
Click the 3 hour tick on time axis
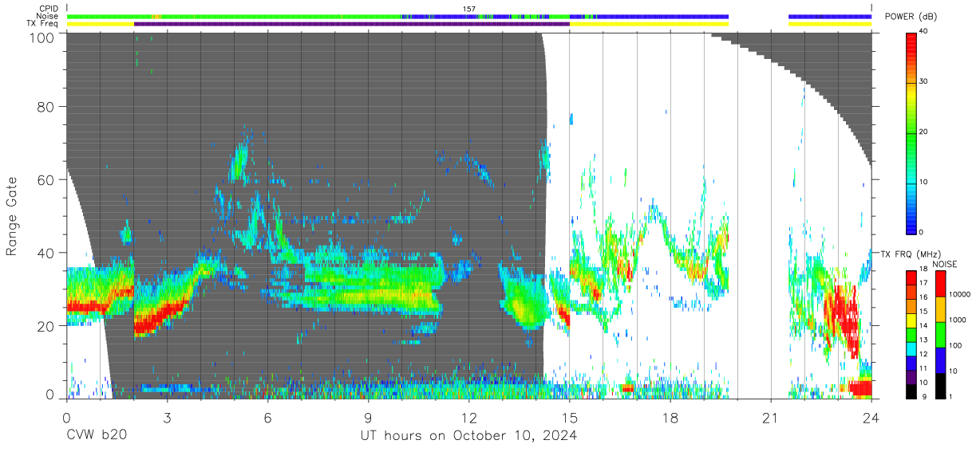[x=167, y=418]
